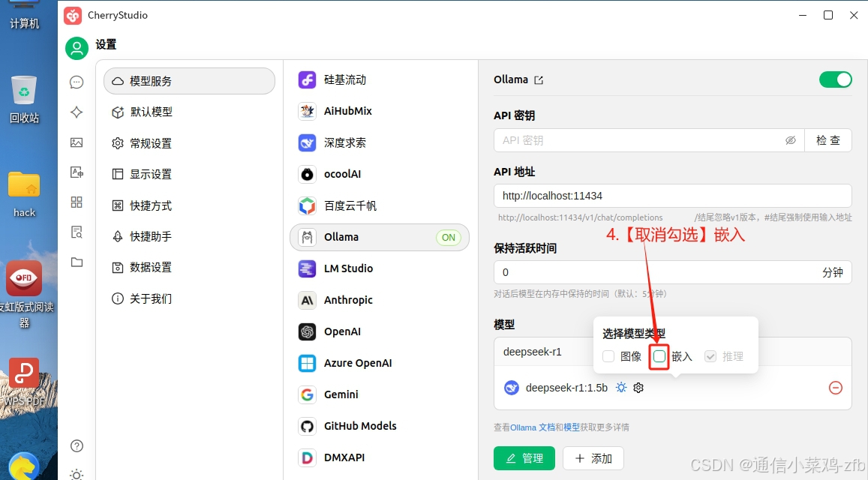Click the deepseek-r1:1.5b reasoning sun icon
The height and width of the screenshot is (480, 868).
click(x=621, y=388)
